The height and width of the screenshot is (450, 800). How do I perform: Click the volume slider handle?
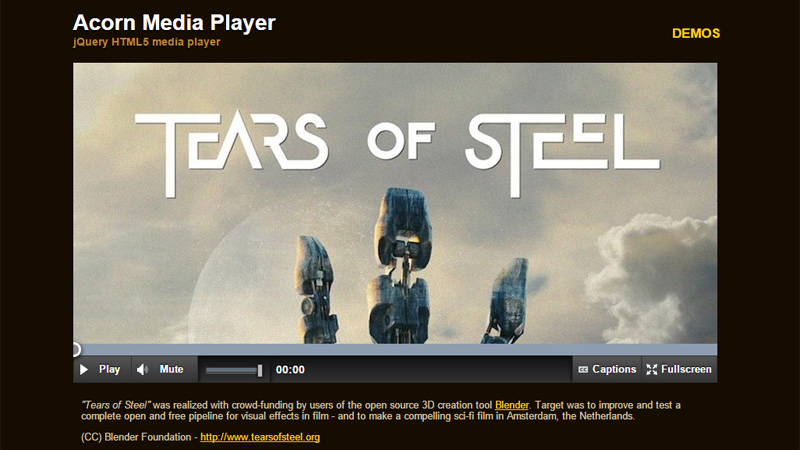click(260, 370)
